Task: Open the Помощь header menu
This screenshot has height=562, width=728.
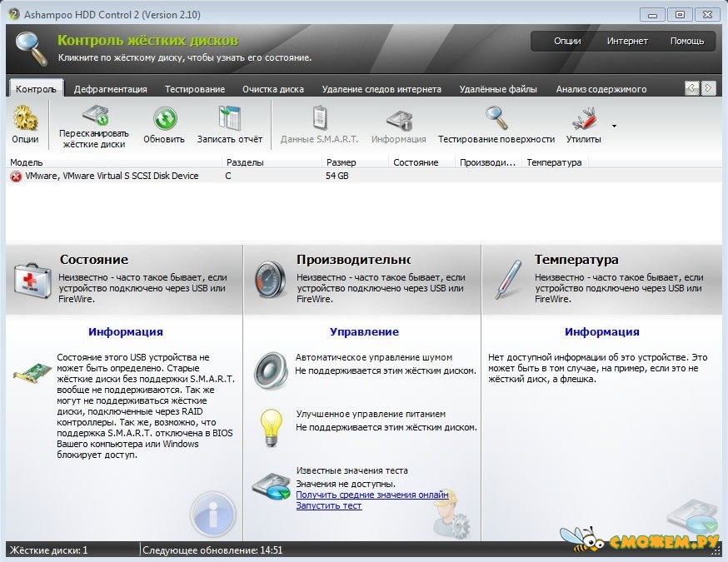Action: click(x=687, y=41)
